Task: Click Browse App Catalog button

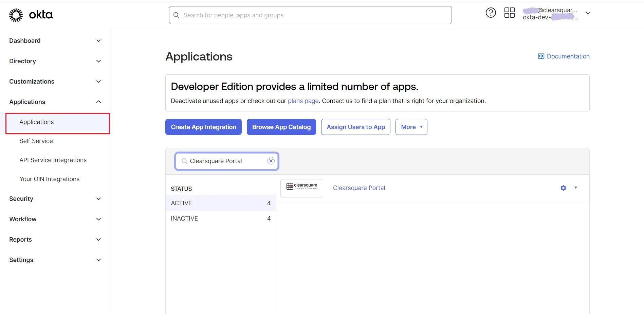Action: [281, 127]
